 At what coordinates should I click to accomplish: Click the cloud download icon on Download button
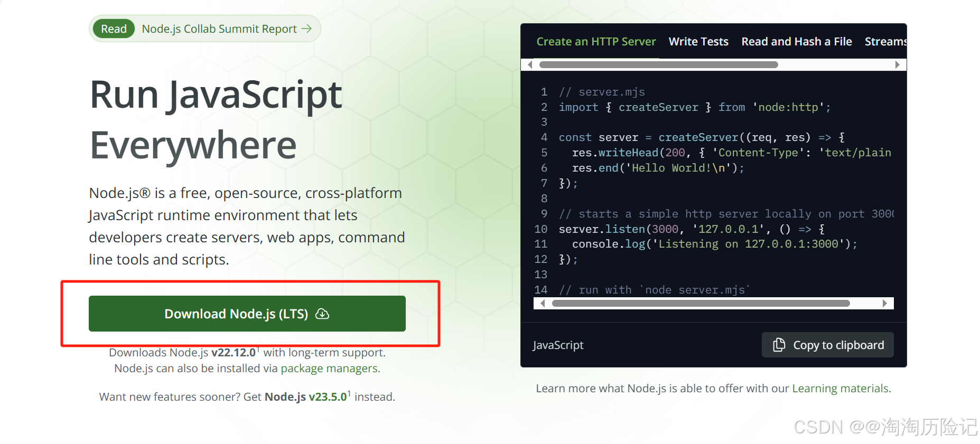click(x=322, y=314)
